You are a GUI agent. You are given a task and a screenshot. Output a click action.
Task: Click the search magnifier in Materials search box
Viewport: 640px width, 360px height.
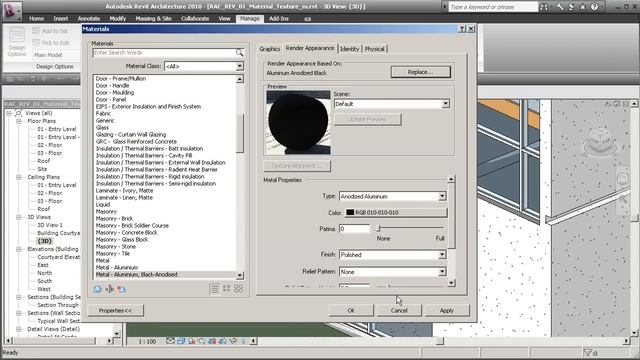(x=240, y=53)
